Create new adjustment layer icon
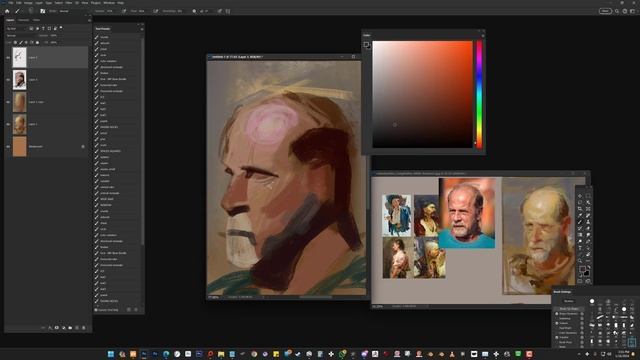The width and height of the screenshot is (640, 360). 64,328
